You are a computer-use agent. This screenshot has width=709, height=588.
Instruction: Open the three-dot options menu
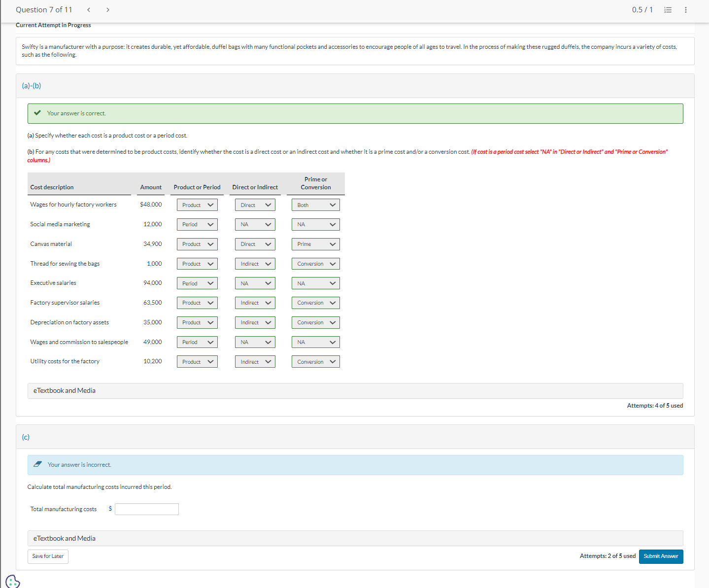(686, 10)
